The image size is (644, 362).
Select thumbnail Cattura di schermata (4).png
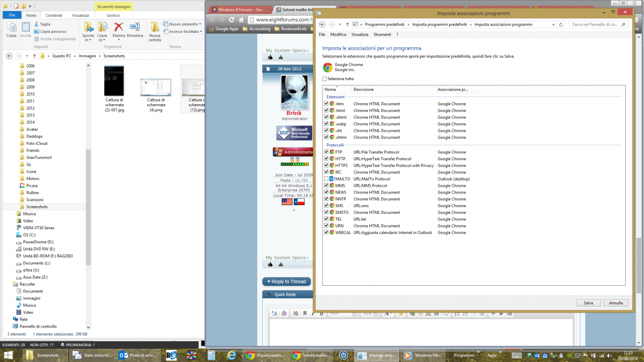coord(156,96)
